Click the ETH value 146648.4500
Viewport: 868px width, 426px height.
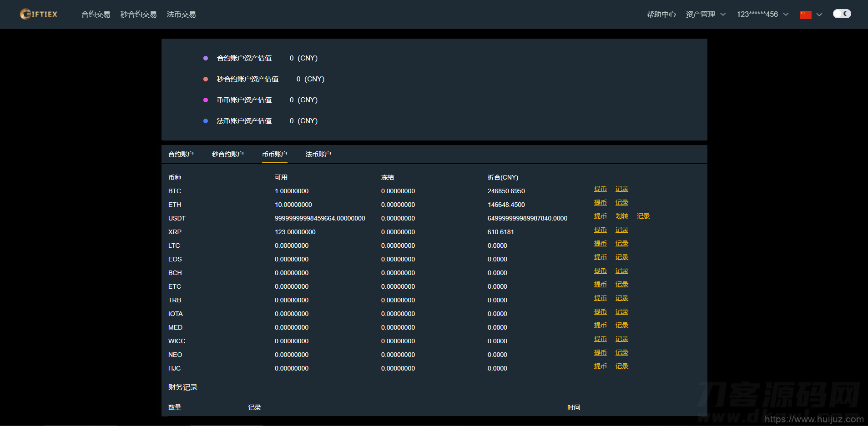pyautogui.click(x=506, y=205)
